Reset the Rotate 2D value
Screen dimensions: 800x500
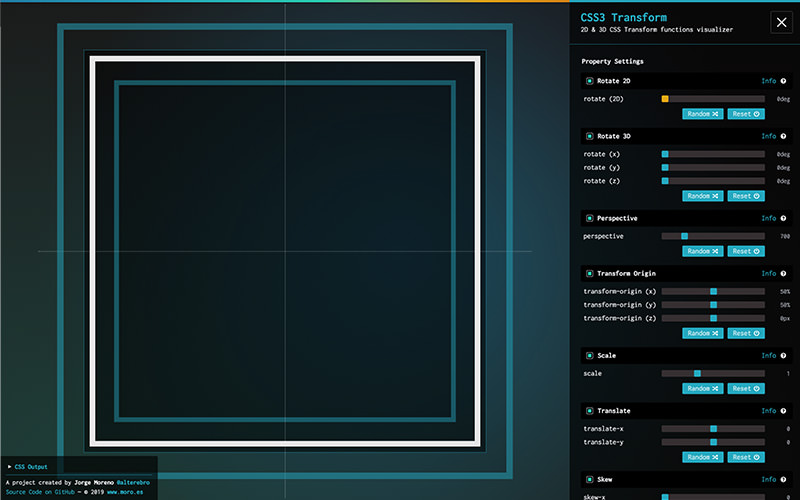coord(746,114)
